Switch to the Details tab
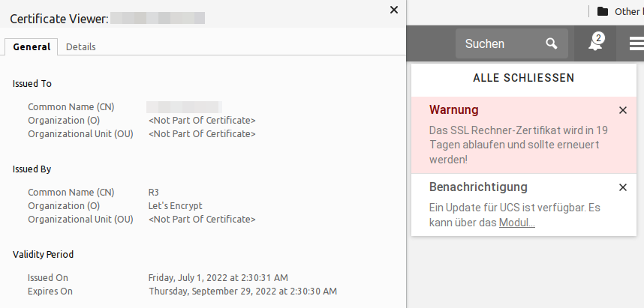The image size is (644, 308). click(80, 46)
